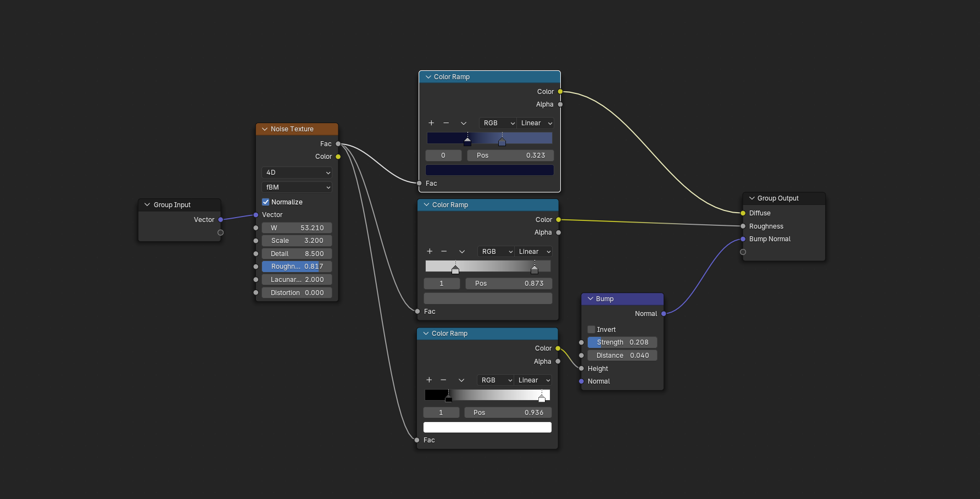Add a color stop to the top Color Ramp
Viewport: 980px width, 499px height.
(x=431, y=123)
